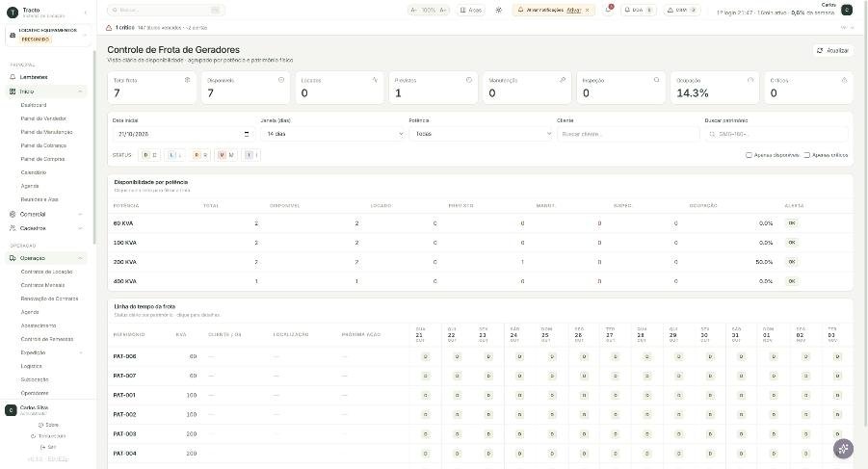Click PAT-001 day 21 status cell
This screenshot has height=469, width=868.
425,396
